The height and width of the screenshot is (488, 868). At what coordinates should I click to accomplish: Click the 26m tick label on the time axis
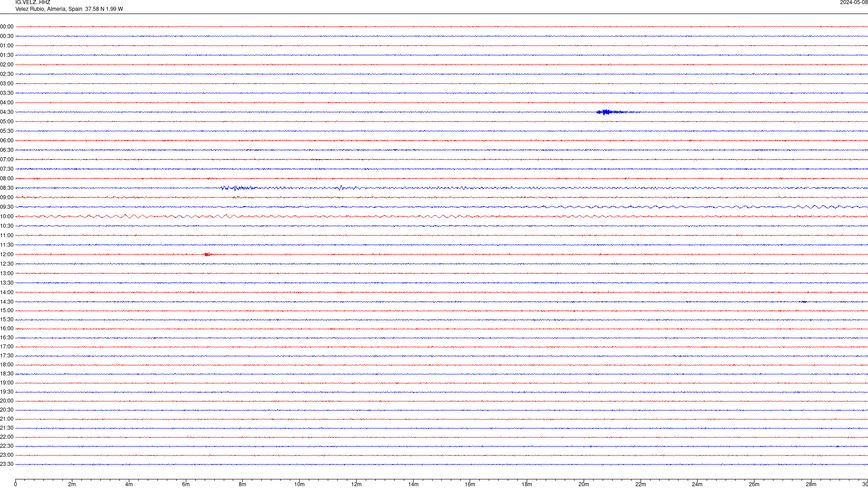754,484
